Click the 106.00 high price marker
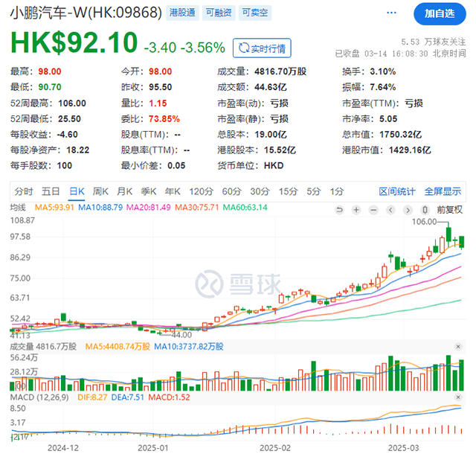Screen dimensions: 476x454 tap(424, 222)
